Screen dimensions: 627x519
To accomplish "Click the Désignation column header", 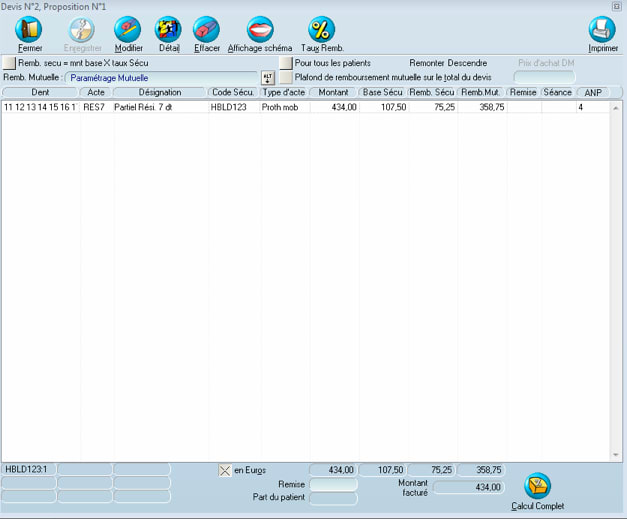I will 159,92.
